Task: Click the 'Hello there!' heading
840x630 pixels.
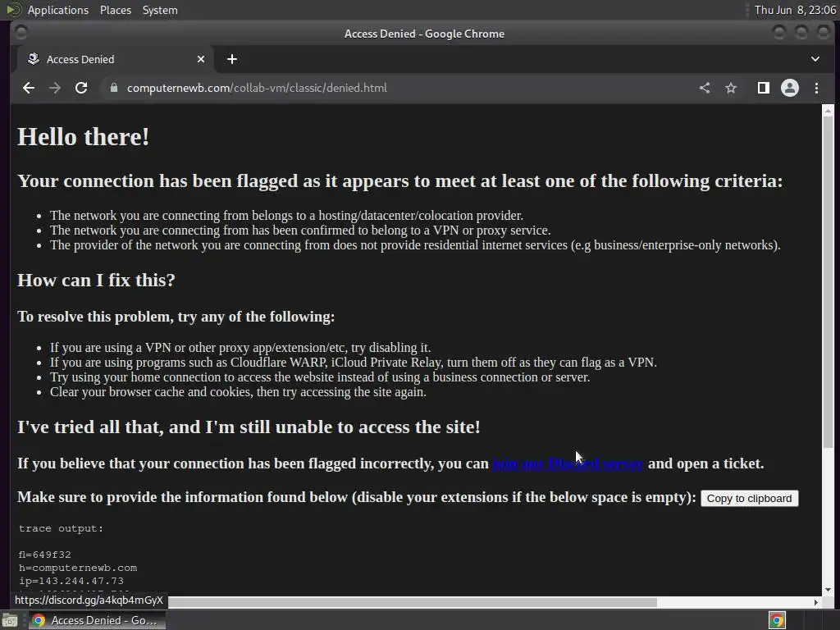Action: click(83, 137)
